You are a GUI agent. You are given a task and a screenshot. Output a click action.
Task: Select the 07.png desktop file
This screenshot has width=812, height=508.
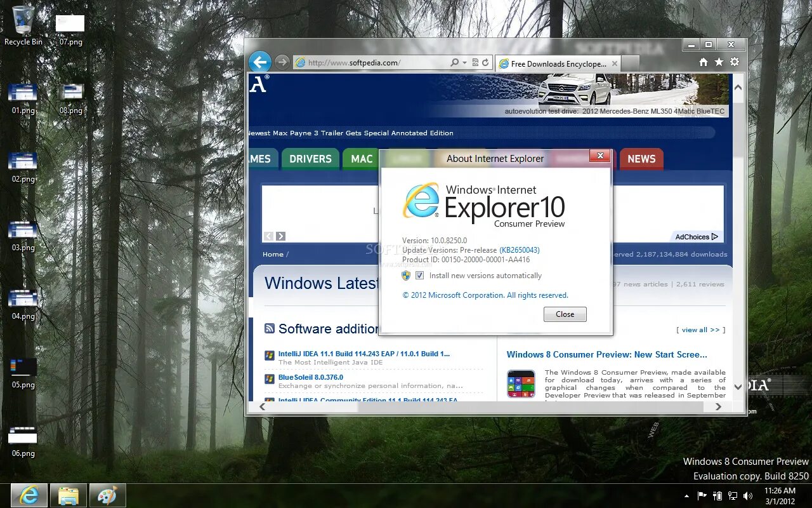point(70,30)
